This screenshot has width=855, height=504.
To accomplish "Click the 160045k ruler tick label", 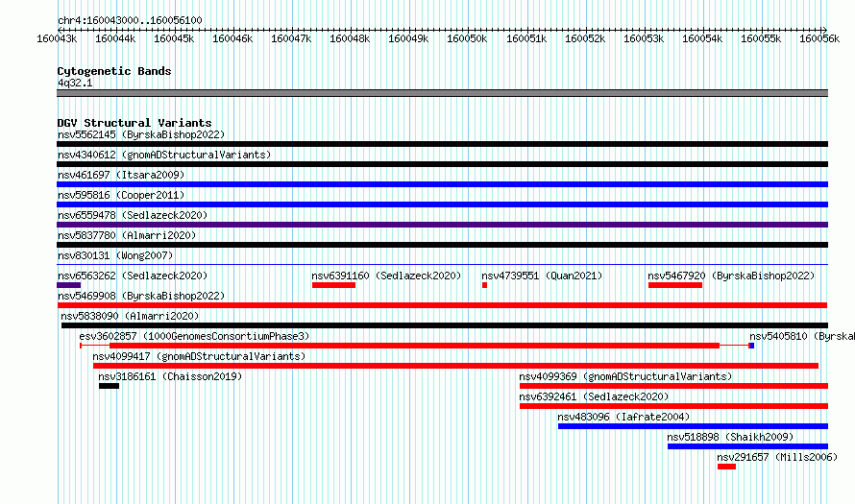I will point(174,38).
